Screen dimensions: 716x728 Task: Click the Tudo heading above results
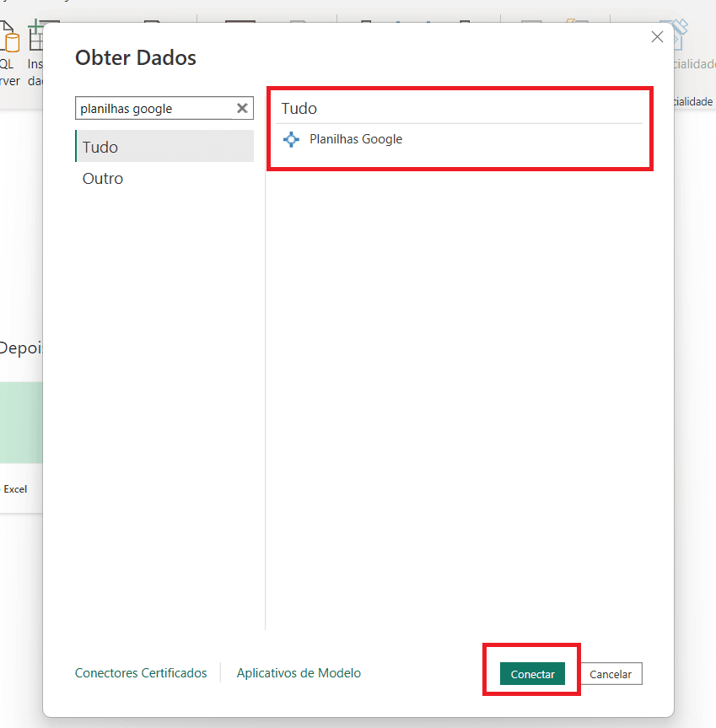coord(299,109)
